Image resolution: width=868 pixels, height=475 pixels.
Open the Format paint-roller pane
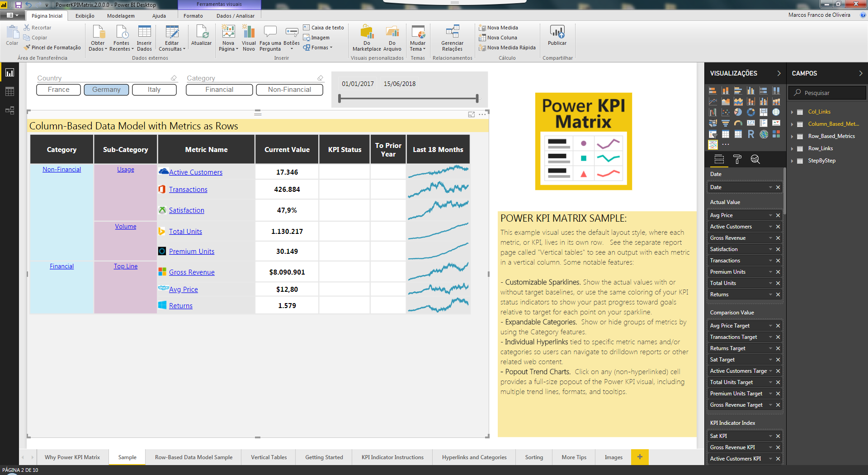click(737, 159)
